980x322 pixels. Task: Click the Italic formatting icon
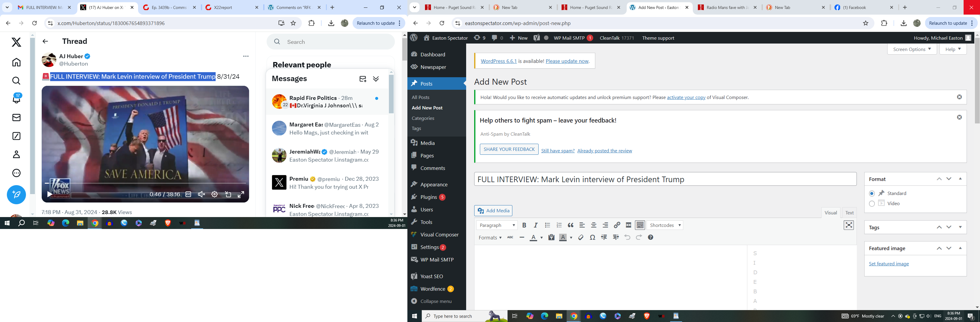coord(535,225)
